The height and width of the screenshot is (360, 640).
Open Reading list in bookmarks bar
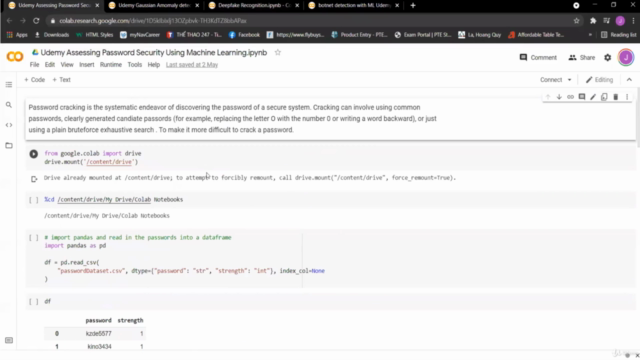pos(618,35)
